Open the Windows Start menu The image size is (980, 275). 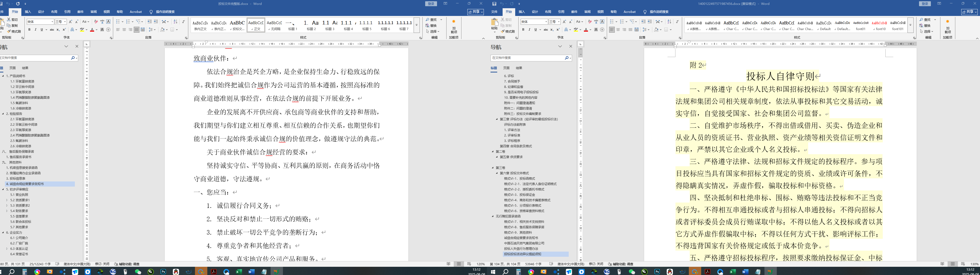493,272
